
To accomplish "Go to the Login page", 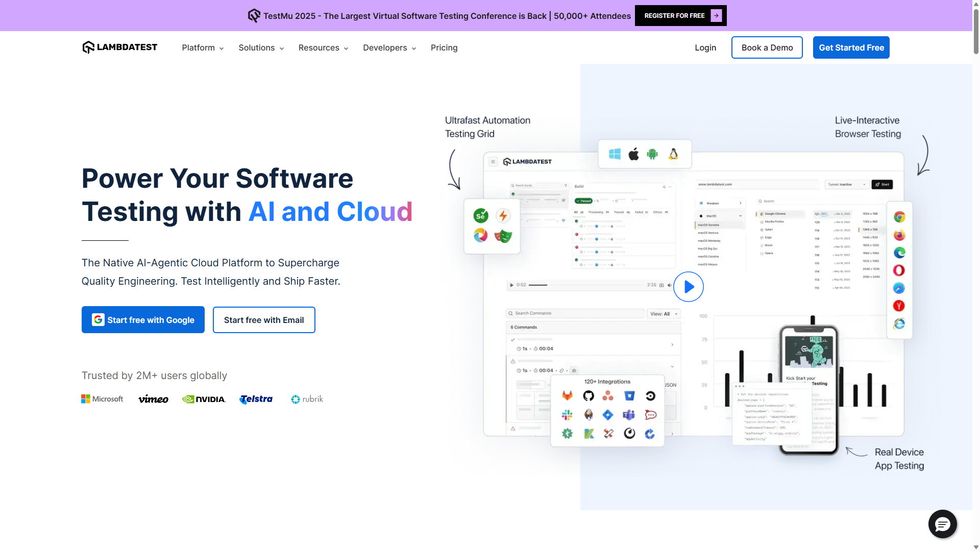I will click(x=705, y=47).
